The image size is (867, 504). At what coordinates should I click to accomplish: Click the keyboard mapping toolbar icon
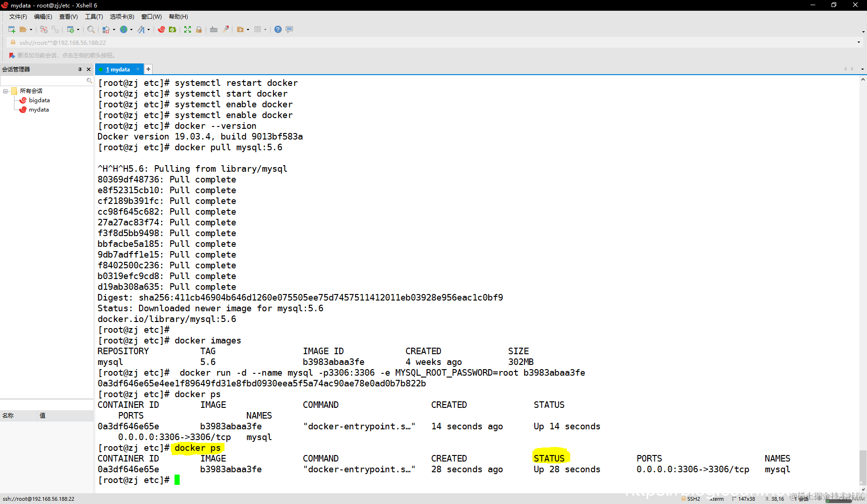tap(214, 29)
